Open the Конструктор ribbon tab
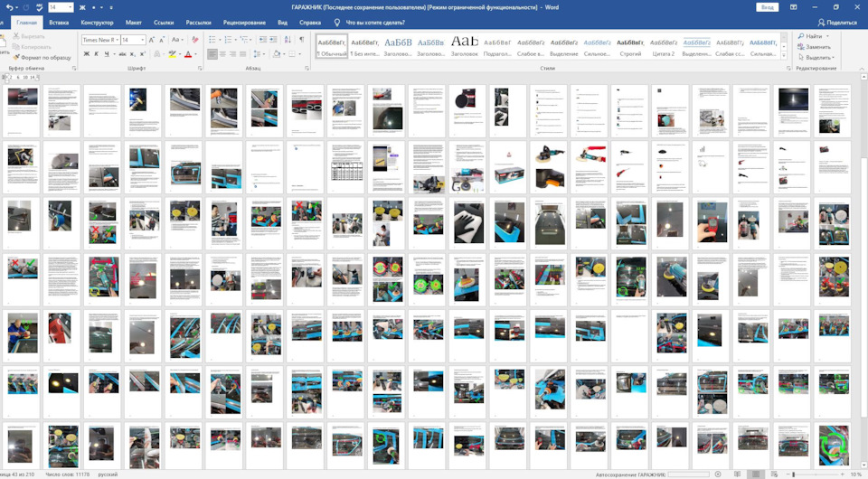 97,23
